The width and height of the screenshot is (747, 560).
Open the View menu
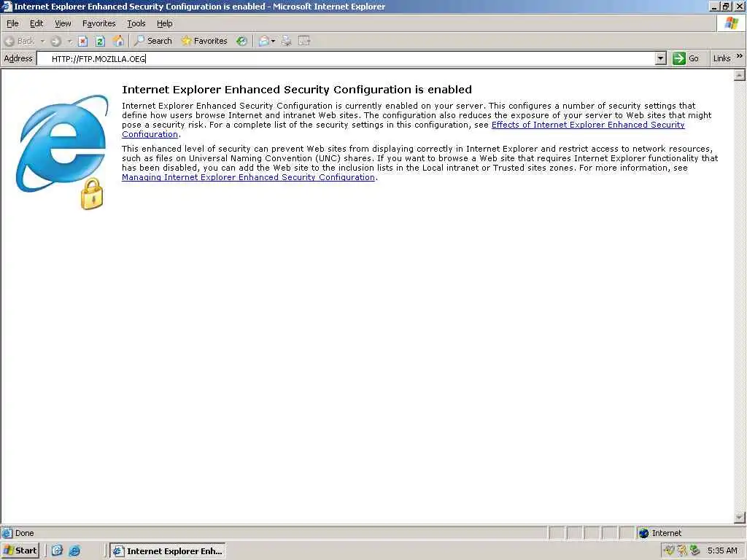63,23
